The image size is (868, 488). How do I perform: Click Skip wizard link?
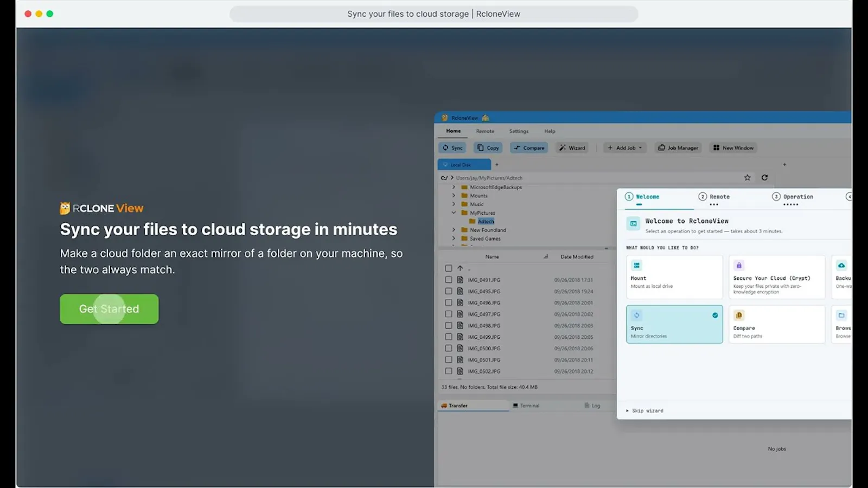click(644, 411)
